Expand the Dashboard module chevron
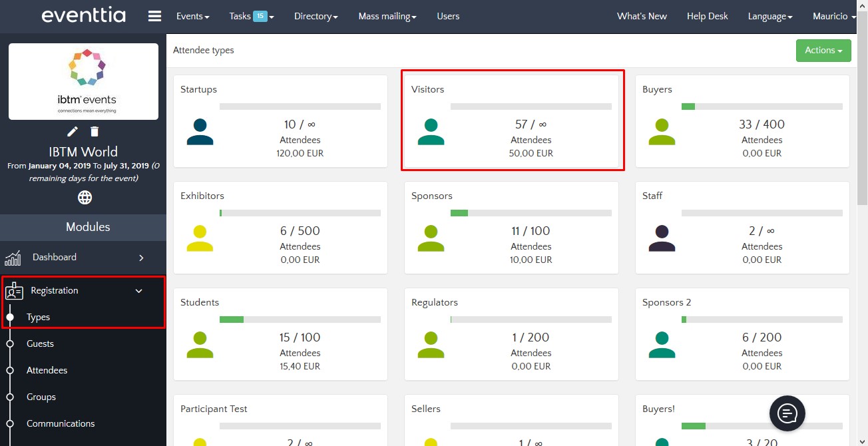This screenshot has height=446, width=868. click(141, 258)
